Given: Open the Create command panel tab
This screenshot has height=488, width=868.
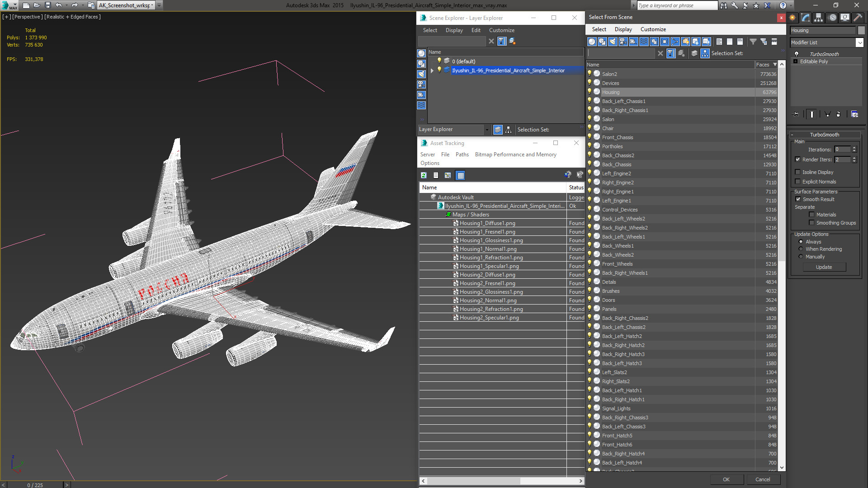Looking at the screenshot, I should point(793,18).
